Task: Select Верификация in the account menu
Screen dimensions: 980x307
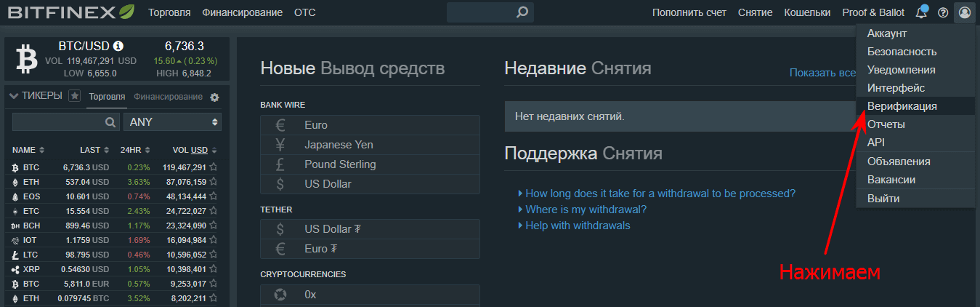Action: (915, 106)
